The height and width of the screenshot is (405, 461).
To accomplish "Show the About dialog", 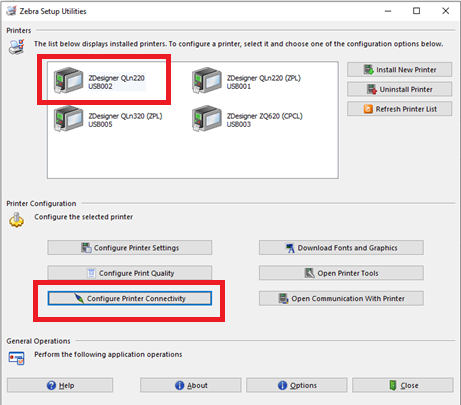I will pyautogui.click(x=191, y=385).
